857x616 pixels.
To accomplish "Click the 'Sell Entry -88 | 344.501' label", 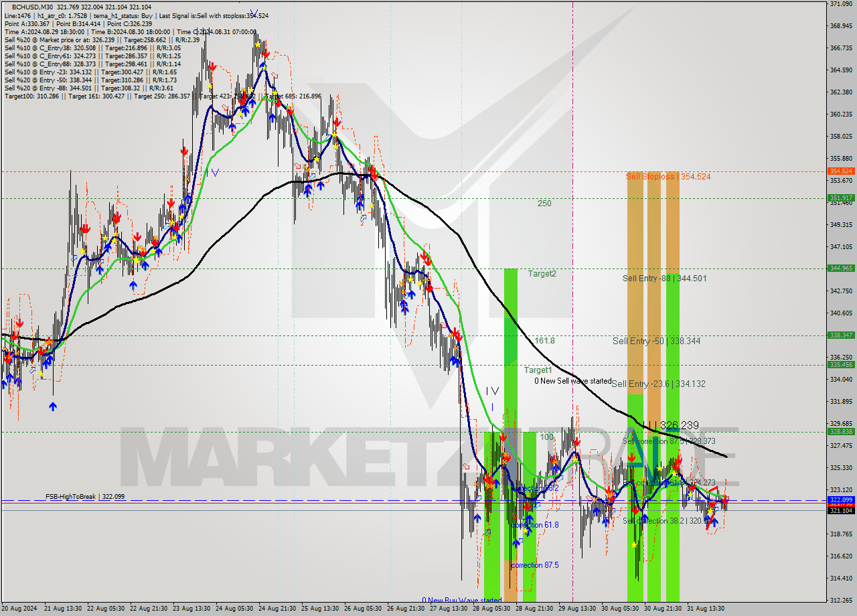I will pos(664,279).
